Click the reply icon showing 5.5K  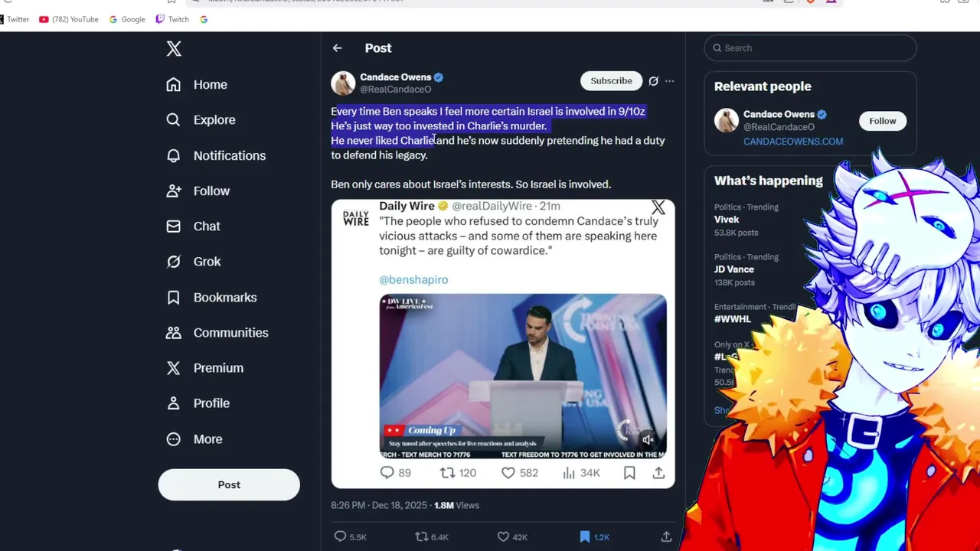pyautogui.click(x=341, y=536)
